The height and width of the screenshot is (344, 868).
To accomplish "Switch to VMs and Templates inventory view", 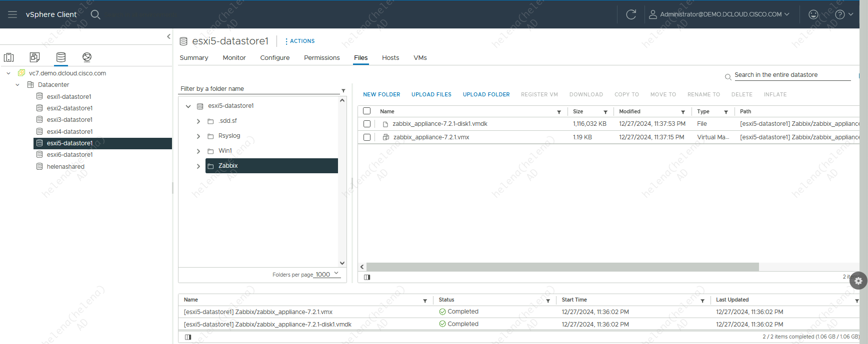I will point(34,57).
